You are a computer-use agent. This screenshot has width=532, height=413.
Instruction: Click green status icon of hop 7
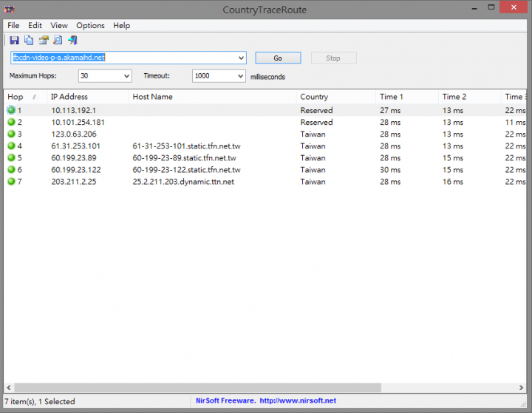11,181
